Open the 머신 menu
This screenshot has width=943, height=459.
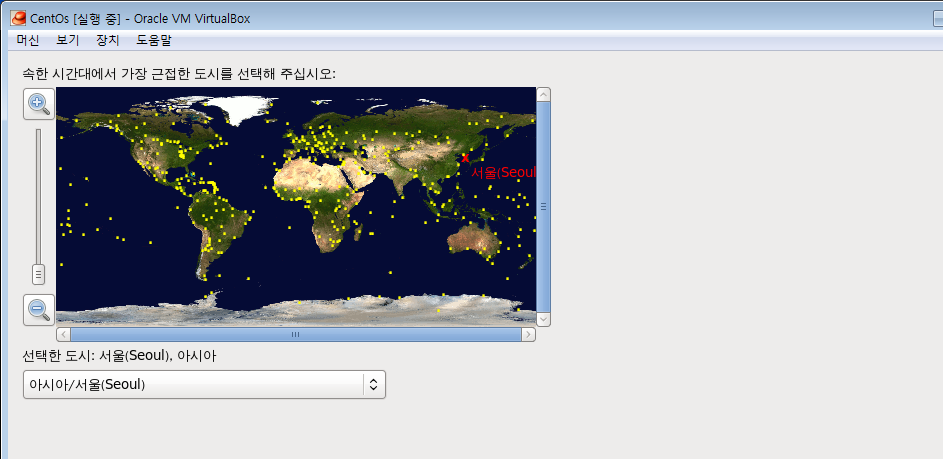(28, 40)
